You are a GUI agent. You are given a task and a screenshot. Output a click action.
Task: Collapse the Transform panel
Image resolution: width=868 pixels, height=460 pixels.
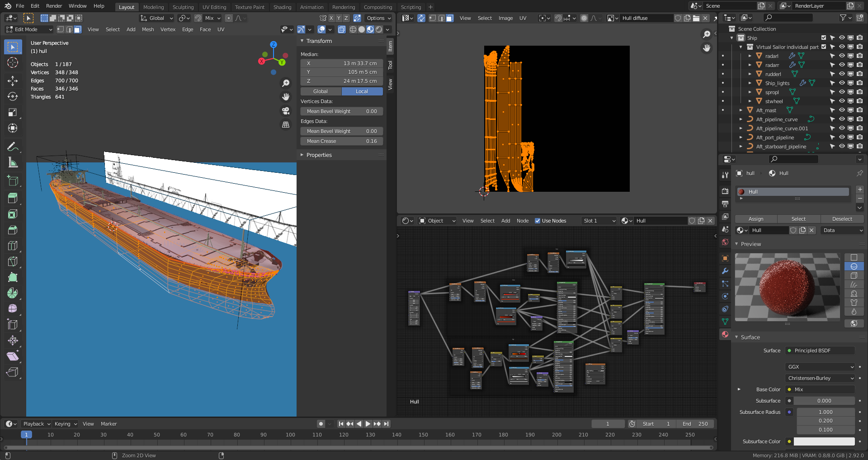pos(302,41)
